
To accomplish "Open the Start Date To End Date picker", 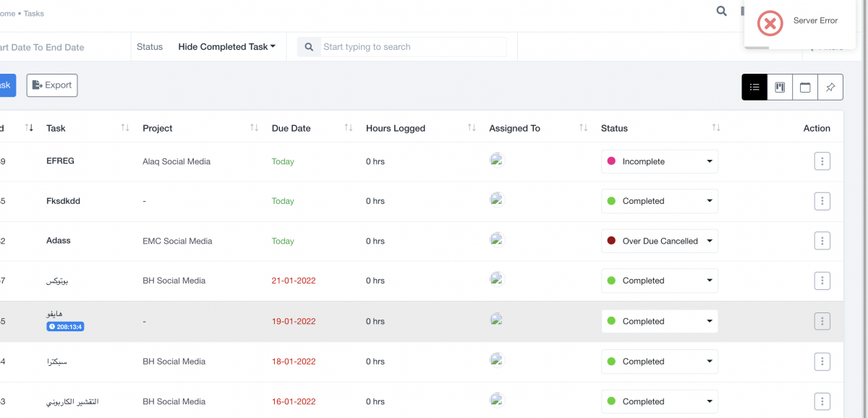I will (43, 48).
